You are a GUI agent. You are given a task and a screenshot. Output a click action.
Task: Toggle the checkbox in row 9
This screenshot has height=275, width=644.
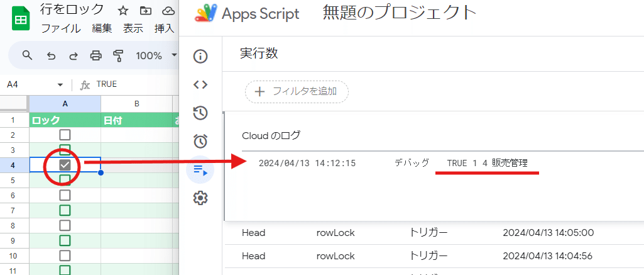tap(65, 240)
